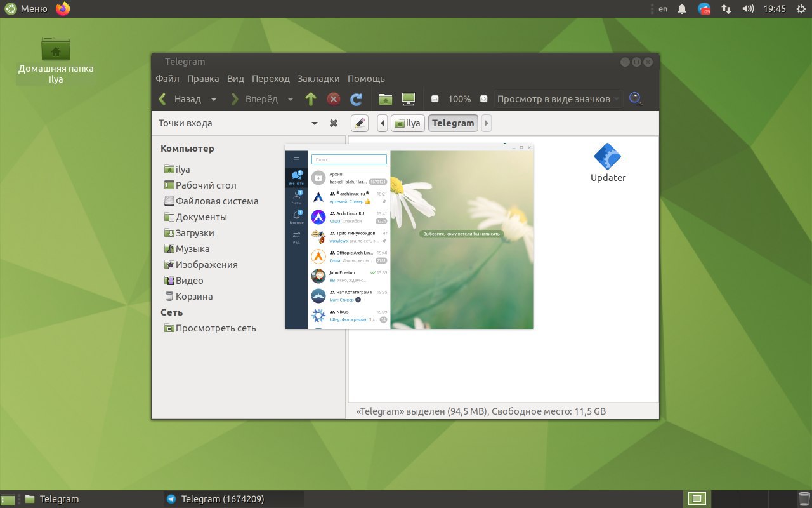
Task: Open the Файл menu
Action: [167, 79]
